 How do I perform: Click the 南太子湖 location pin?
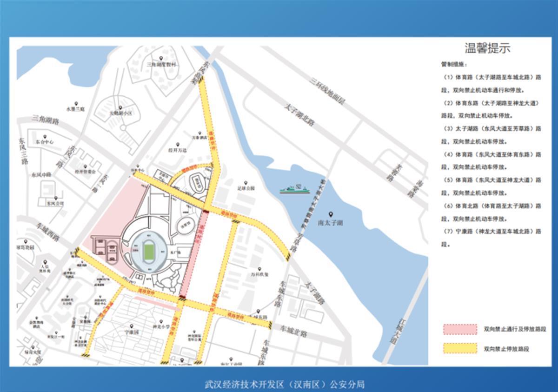point(331,214)
